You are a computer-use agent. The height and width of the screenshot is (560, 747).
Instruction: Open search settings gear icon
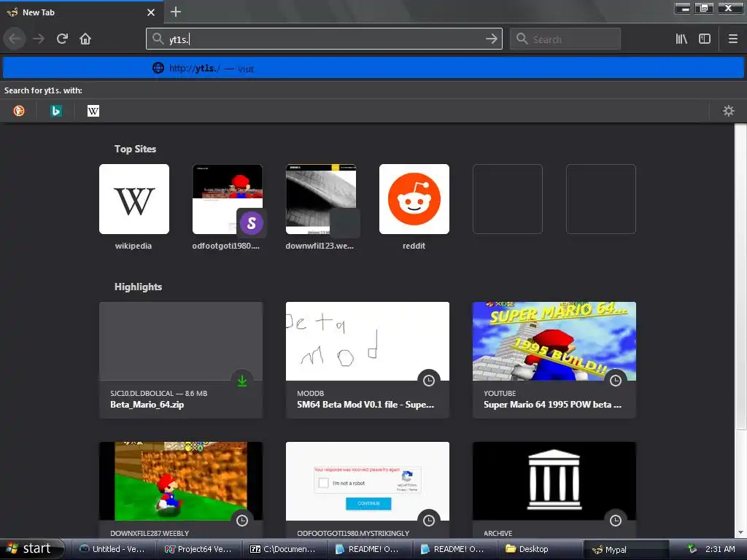tap(729, 111)
